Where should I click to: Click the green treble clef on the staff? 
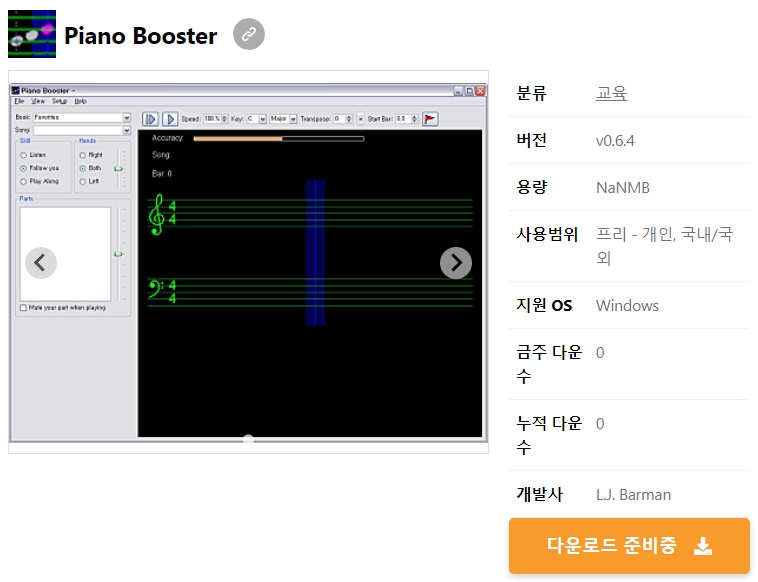(x=156, y=215)
